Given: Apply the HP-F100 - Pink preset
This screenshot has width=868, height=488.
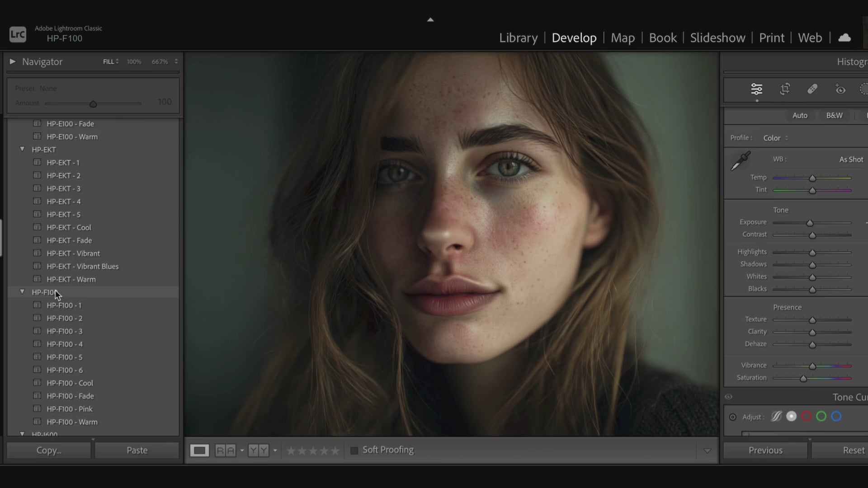Looking at the screenshot, I should click(69, 409).
